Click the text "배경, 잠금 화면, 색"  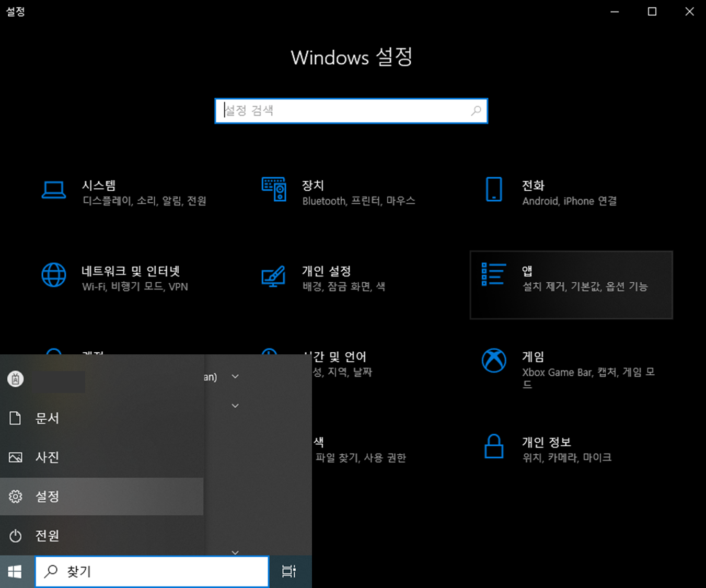[343, 287]
